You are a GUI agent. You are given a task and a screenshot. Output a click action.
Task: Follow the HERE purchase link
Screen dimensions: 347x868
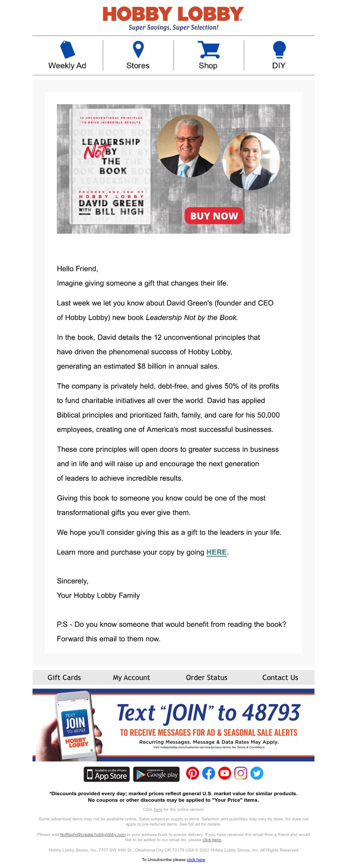216,552
